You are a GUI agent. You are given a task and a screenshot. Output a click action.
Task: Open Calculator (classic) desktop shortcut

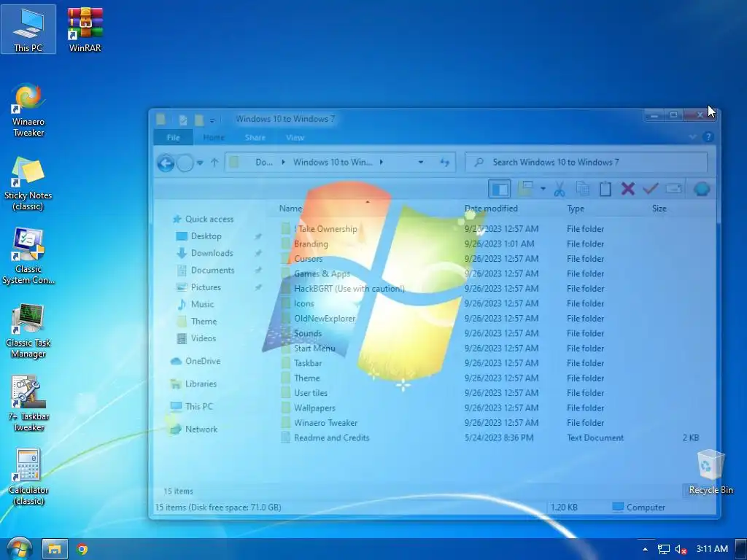(28, 478)
